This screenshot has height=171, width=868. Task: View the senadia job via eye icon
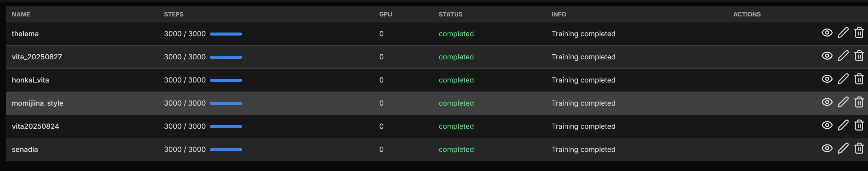[827, 149]
